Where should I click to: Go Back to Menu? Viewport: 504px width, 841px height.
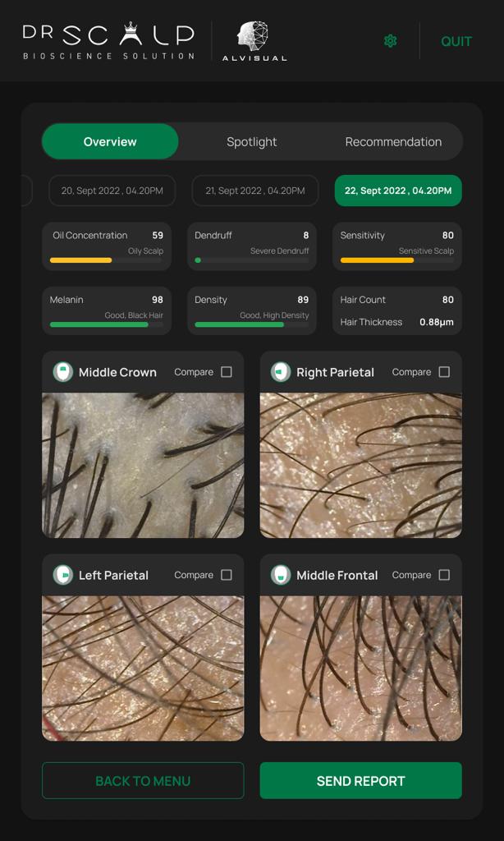click(143, 780)
